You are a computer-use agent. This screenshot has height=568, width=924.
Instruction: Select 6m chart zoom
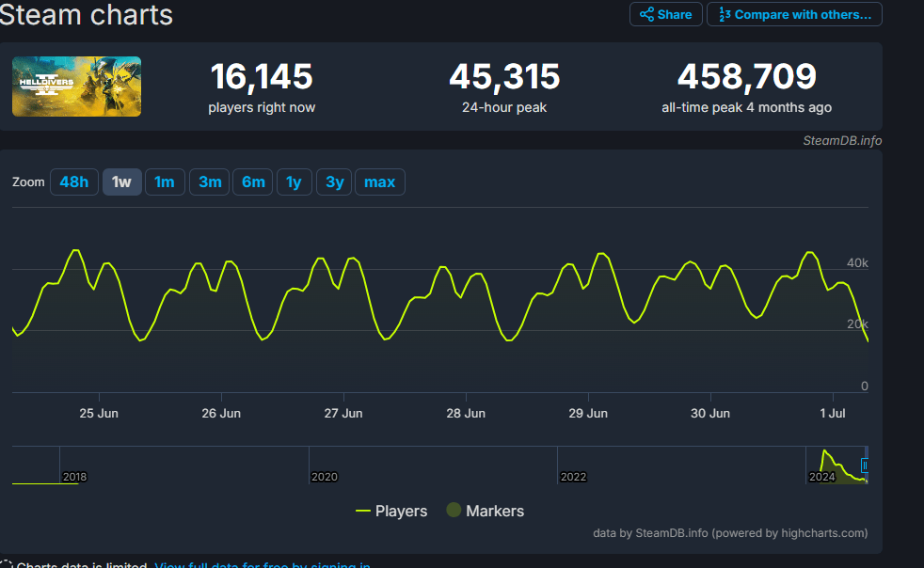[x=253, y=182]
